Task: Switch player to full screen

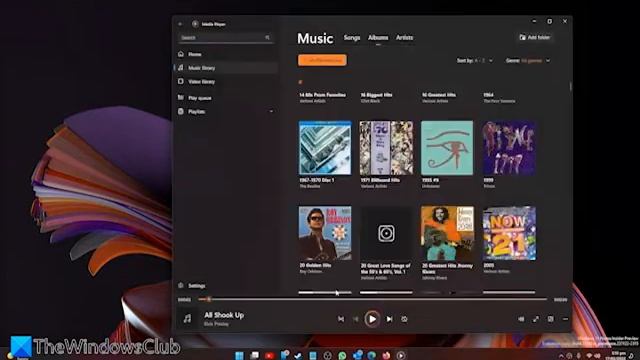Action: [x=536, y=319]
